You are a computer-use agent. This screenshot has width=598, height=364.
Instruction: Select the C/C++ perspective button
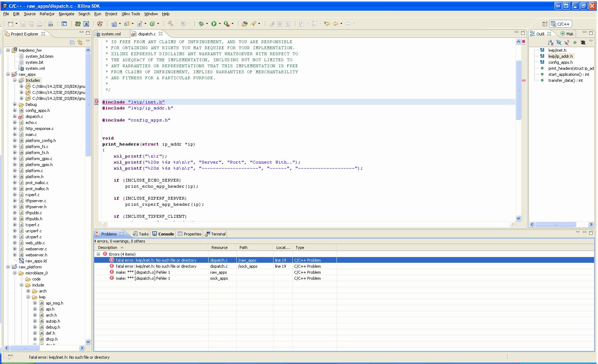click(560, 24)
